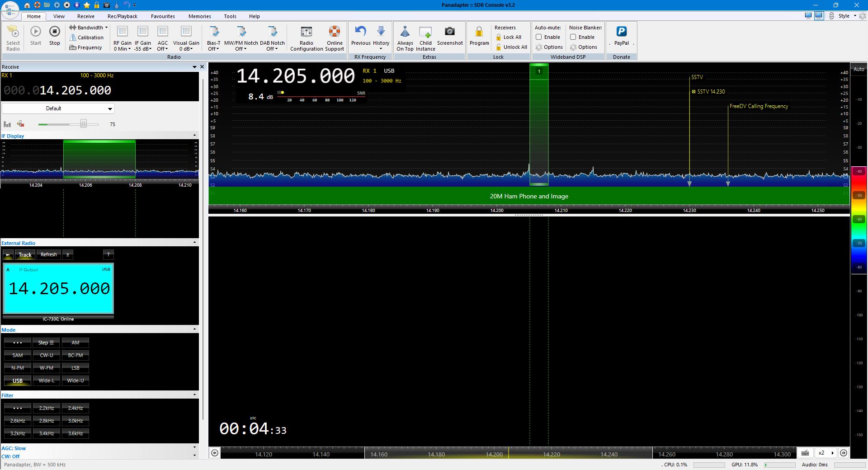Choose the 2.4kHz filter
Viewport: 868px width, 470px height.
tap(75, 408)
